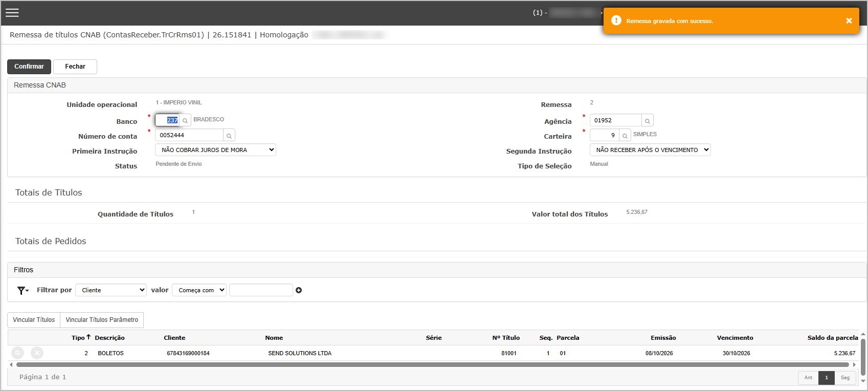View details of the BOLETOS row
868x391 pixels.
point(18,353)
